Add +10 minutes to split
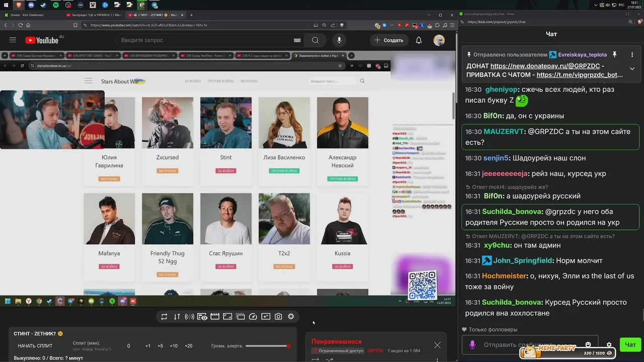This screenshot has height=362, width=644. tap(174, 346)
